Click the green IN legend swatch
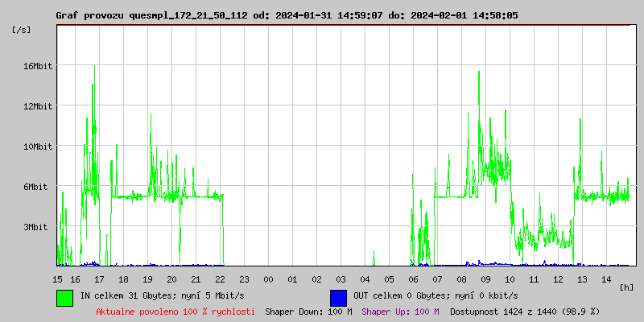The image size is (644, 322). point(64,297)
